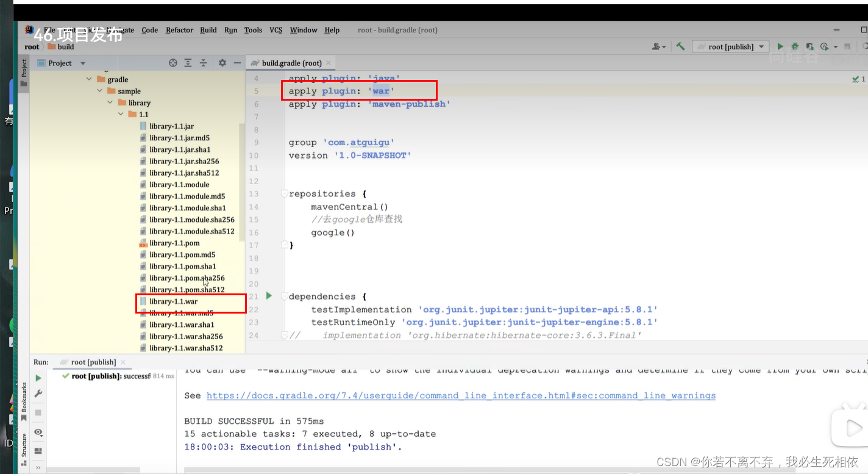Click the inspection checkmark indicator in editor
868x474 pixels.
click(x=858, y=79)
